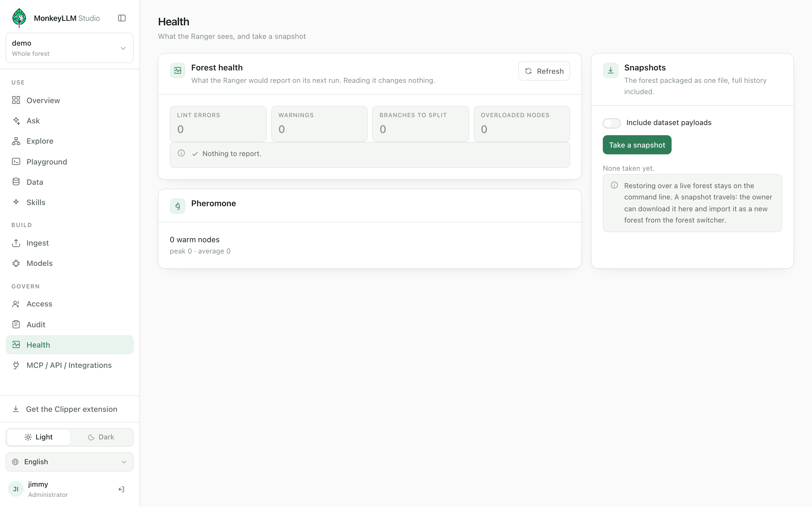Click the Forest health pulse icon

[x=178, y=70]
